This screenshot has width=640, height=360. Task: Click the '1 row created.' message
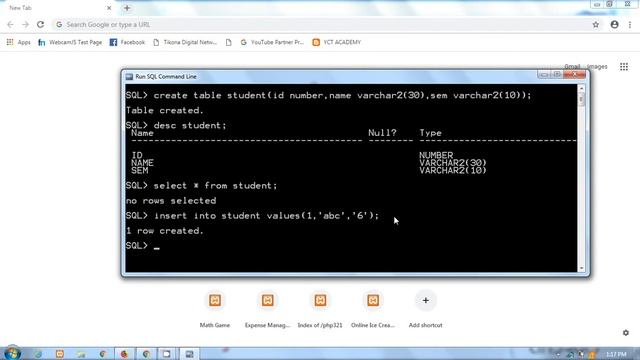point(164,231)
